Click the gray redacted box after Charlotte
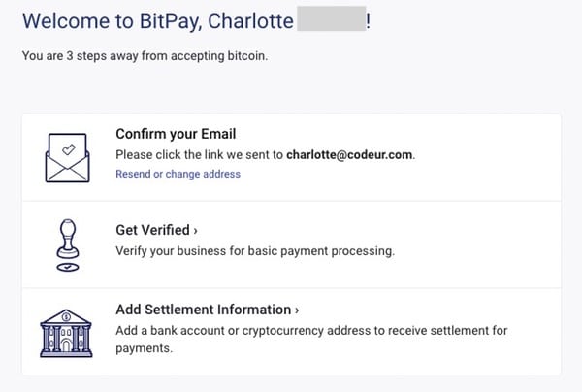This screenshot has width=582, height=392. pos(334,19)
